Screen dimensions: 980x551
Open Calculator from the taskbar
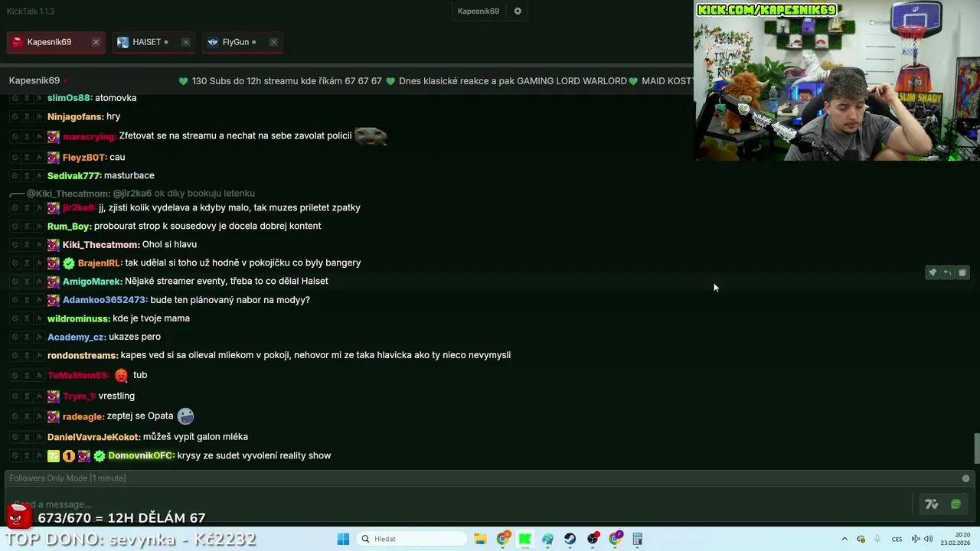[x=637, y=539]
